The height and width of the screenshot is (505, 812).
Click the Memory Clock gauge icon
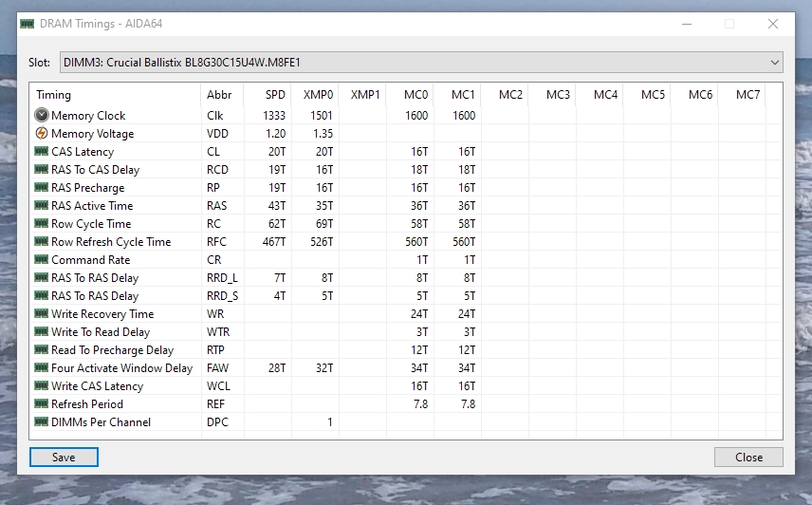click(42, 115)
